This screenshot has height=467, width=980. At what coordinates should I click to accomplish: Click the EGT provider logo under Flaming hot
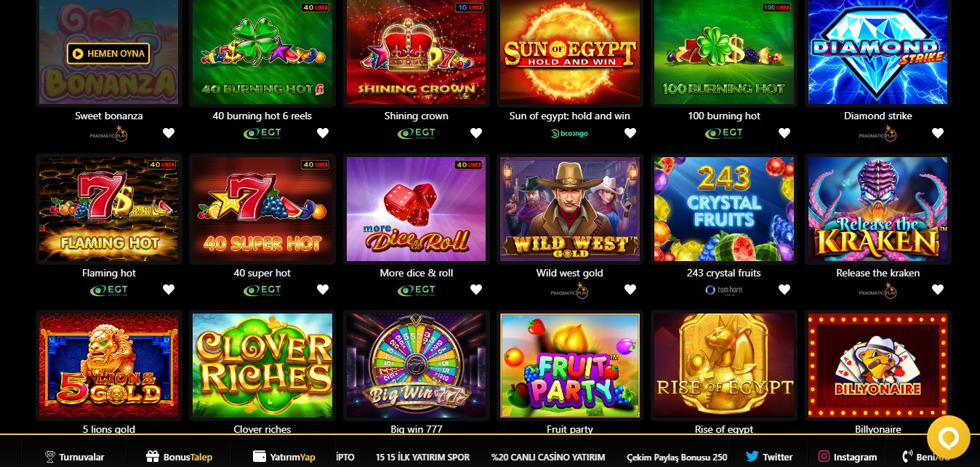(x=109, y=290)
